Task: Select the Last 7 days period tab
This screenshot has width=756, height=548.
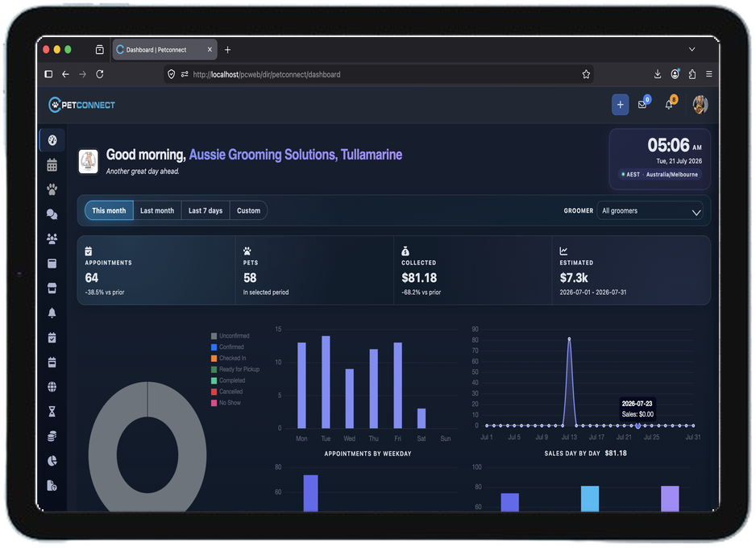Action: click(206, 210)
